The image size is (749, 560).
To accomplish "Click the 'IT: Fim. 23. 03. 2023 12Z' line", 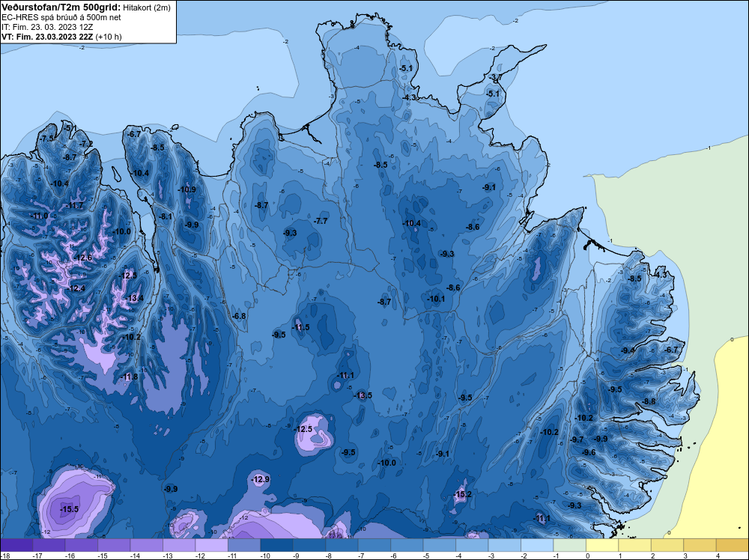I will tap(47, 27).
